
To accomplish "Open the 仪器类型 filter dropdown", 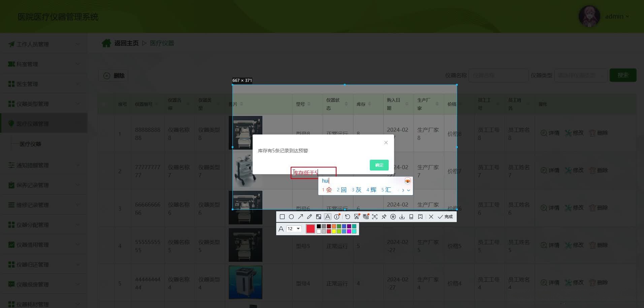I will tap(581, 75).
